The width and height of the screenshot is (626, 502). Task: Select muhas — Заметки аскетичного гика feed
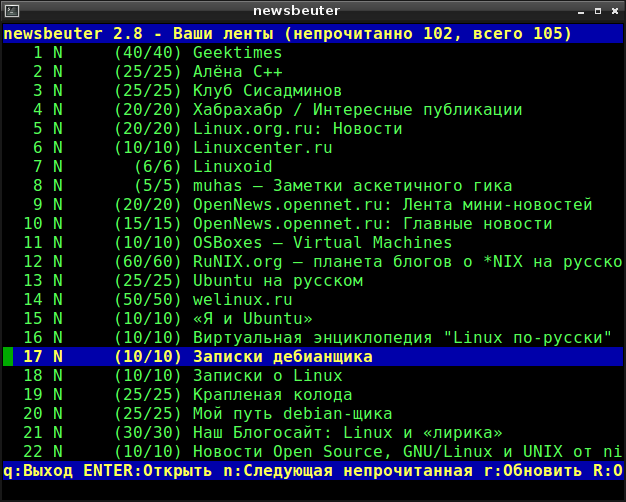click(x=313, y=186)
